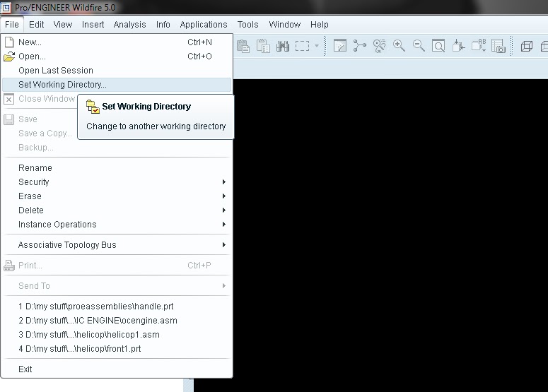Click the Pro/ENGINEER title bar app icon
The height and width of the screenshot is (392, 548).
6,7
